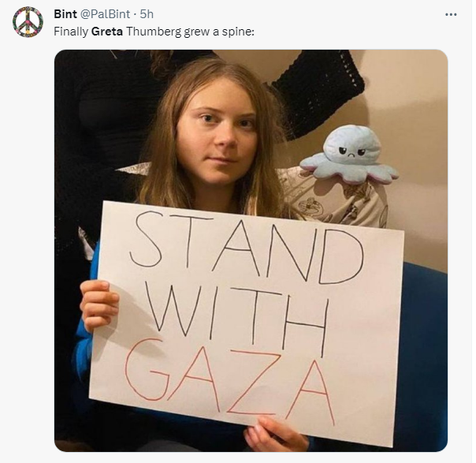Click the word "STAND" on the handwritten sign
The width and height of the screenshot is (476, 463).
click(x=247, y=247)
